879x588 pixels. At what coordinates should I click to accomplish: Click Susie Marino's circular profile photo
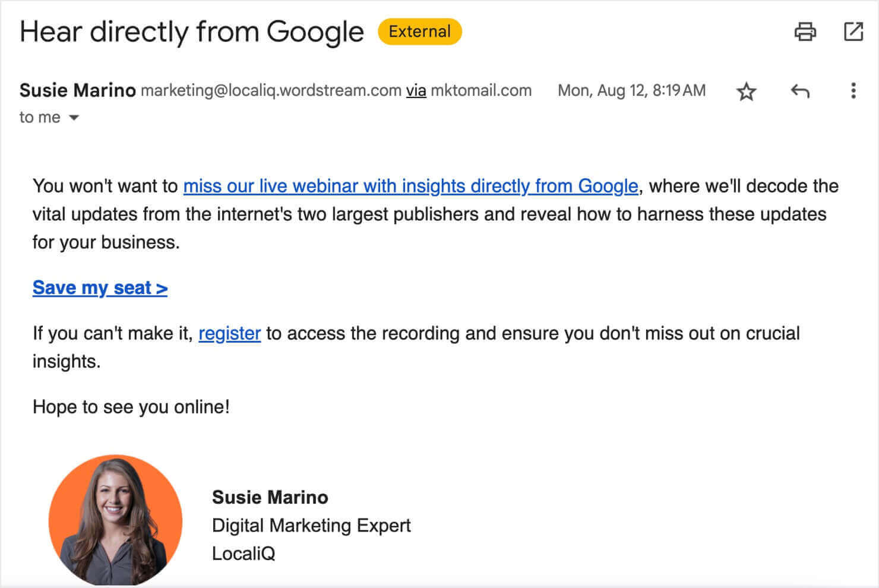[115, 521]
